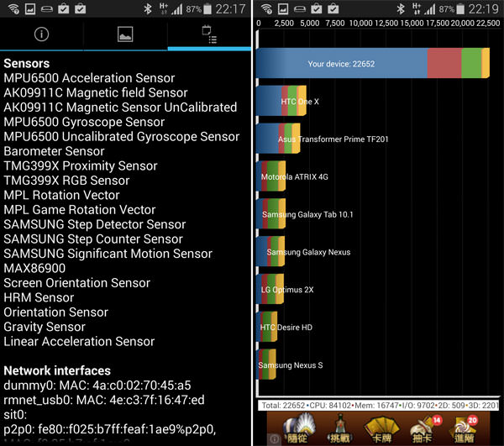
Task: Tap the Wi-Fi icon in right status bar
Action: (x=266, y=9)
